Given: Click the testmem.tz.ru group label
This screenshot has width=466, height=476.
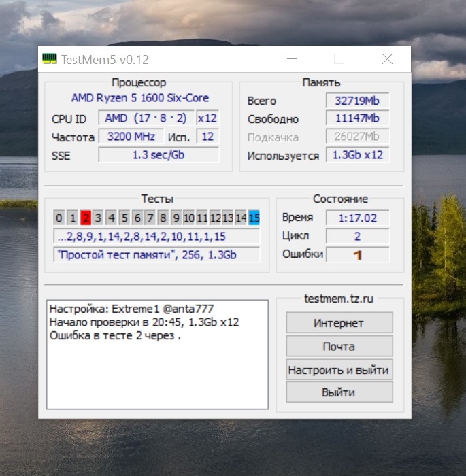Looking at the screenshot, I should coord(339,299).
